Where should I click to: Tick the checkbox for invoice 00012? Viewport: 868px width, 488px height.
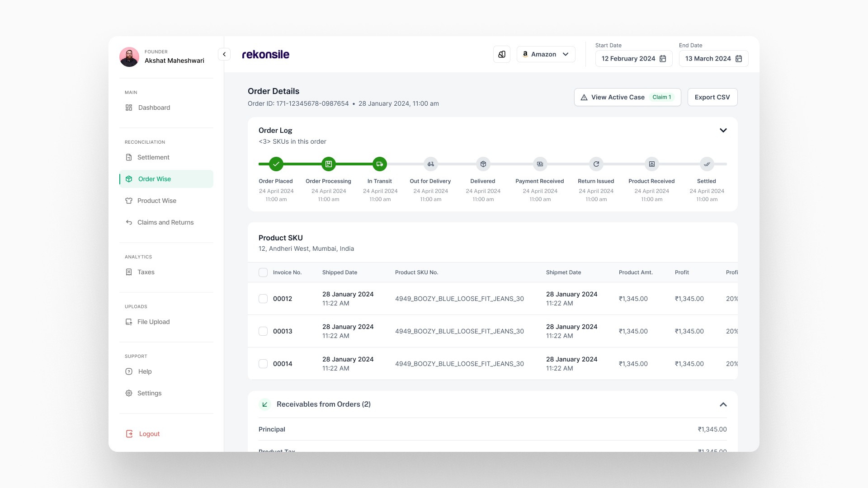pos(263,299)
